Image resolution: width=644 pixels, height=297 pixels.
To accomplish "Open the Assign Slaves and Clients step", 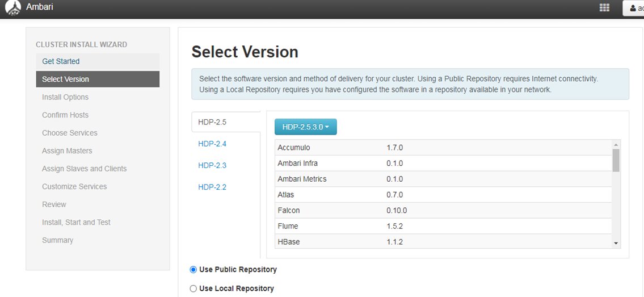I will pyautogui.click(x=84, y=169).
